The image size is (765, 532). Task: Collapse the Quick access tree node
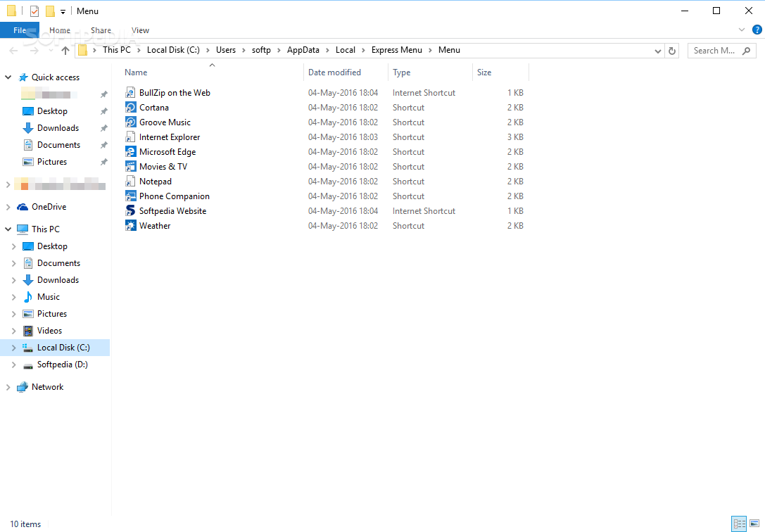coord(8,77)
